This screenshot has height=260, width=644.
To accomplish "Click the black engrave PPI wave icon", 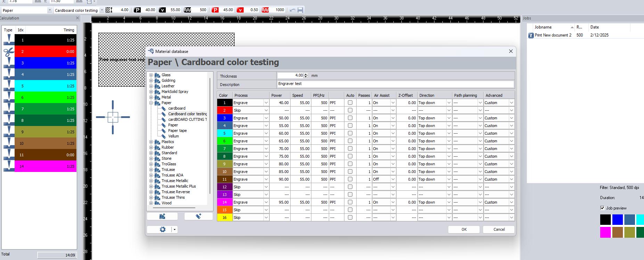I will (x=187, y=10).
